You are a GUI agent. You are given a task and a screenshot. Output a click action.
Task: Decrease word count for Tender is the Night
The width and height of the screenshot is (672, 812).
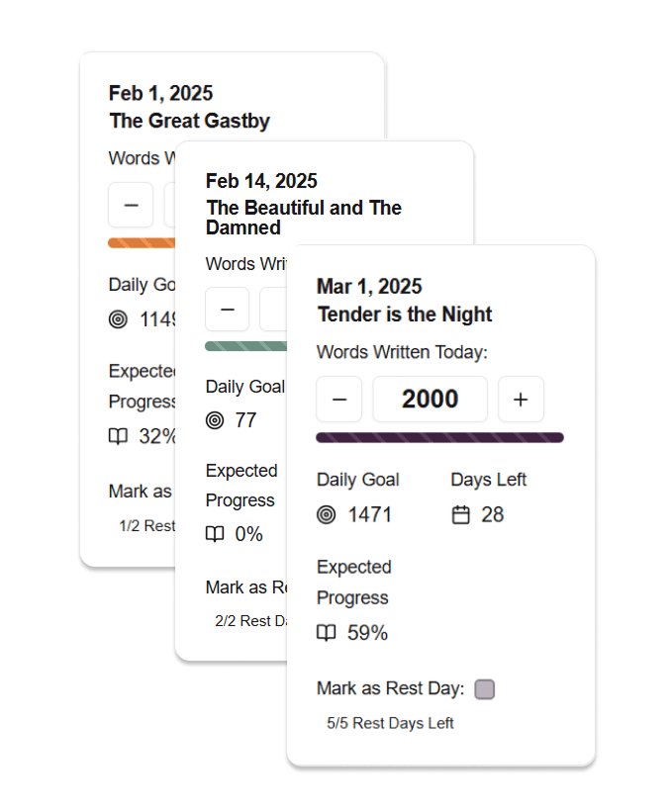339,400
